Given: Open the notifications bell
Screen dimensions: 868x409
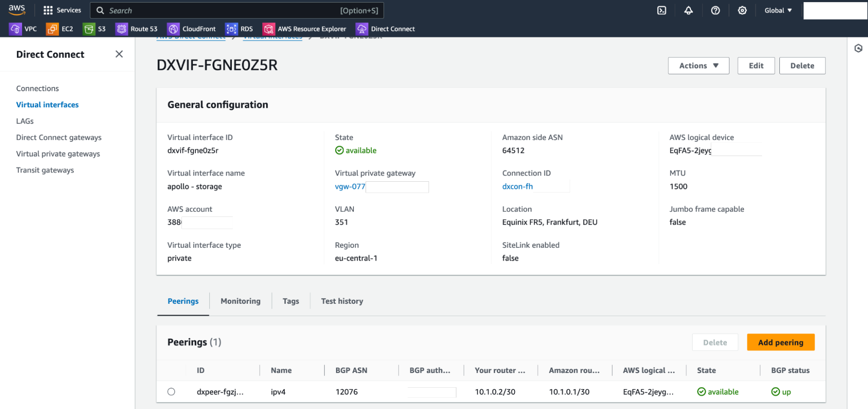Looking at the screenshot, I should click(x=688, y=10).
